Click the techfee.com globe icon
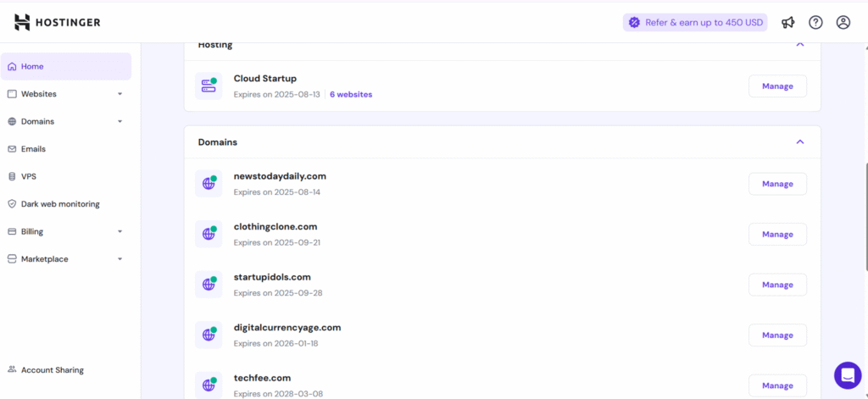868x399 pixels. coord(209,385)
